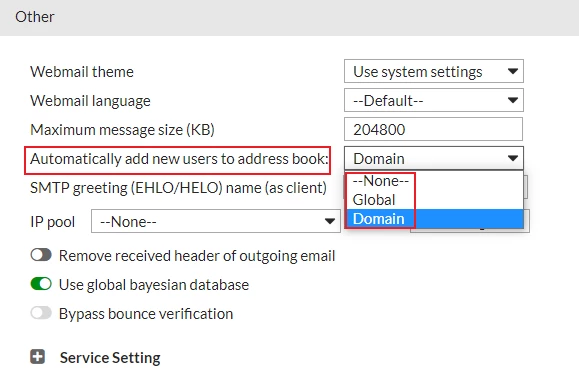The width and height of the screenshot is (579, 375).
Task: Click the Webmail language label
Action: (x=90, y=101)
